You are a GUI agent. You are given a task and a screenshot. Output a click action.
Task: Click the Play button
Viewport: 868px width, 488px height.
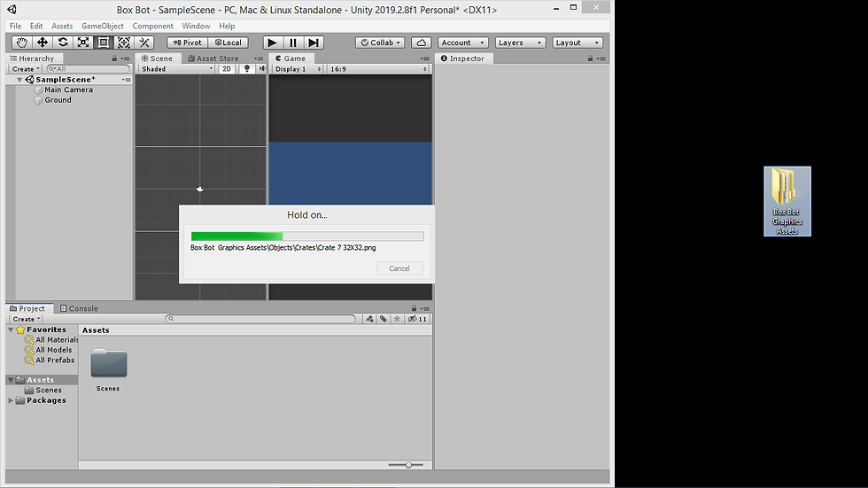click(272, 43)
